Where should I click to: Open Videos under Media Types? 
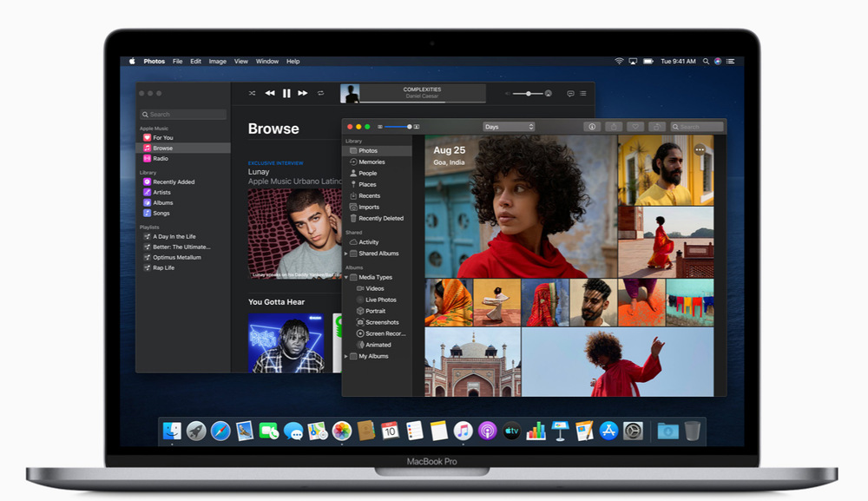click(378, 288)
